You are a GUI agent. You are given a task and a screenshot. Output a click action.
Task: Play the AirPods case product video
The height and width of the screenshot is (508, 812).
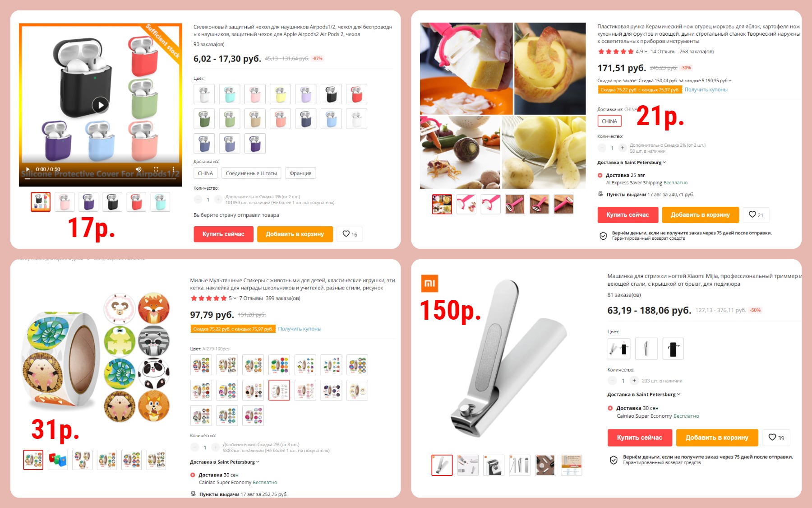coord(101,106)
